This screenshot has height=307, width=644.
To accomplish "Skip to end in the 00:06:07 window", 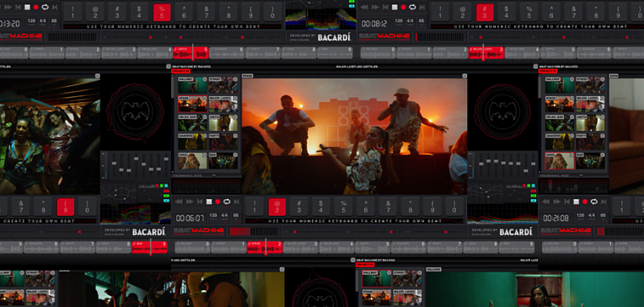I will [x=236, y=202].
